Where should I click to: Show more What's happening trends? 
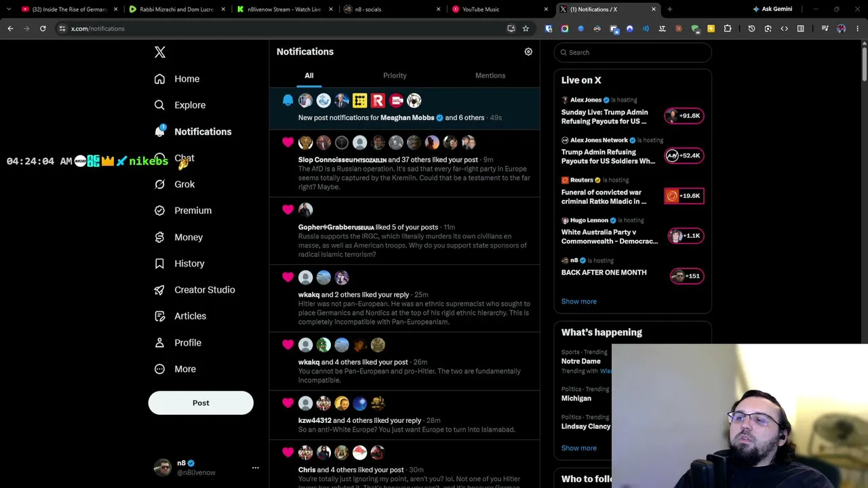click(579, 448)
